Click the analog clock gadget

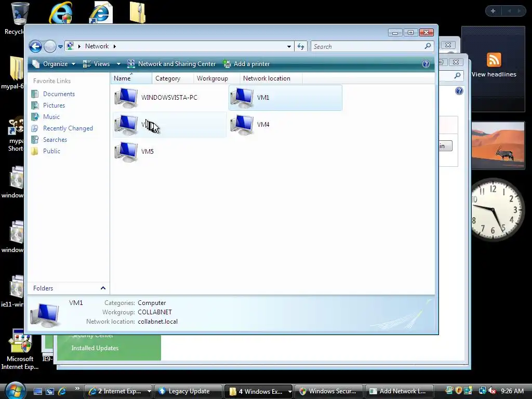tap(498, 209)
